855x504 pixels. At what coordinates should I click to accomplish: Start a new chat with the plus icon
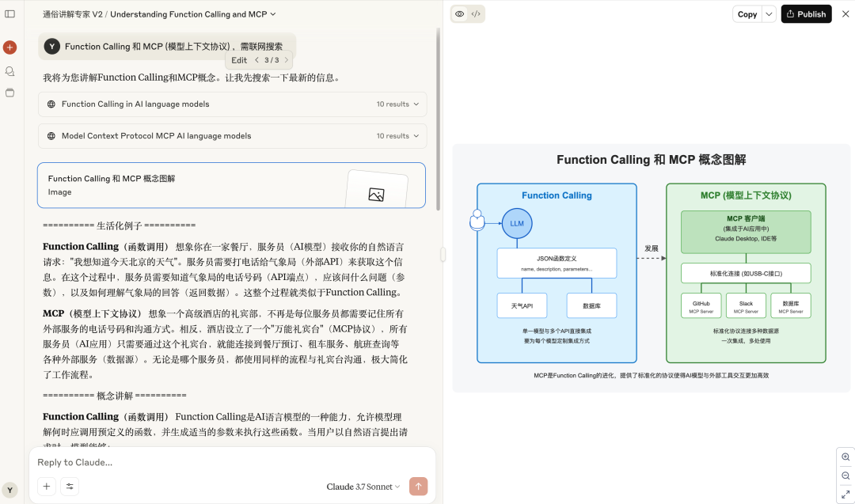[9, 47]
